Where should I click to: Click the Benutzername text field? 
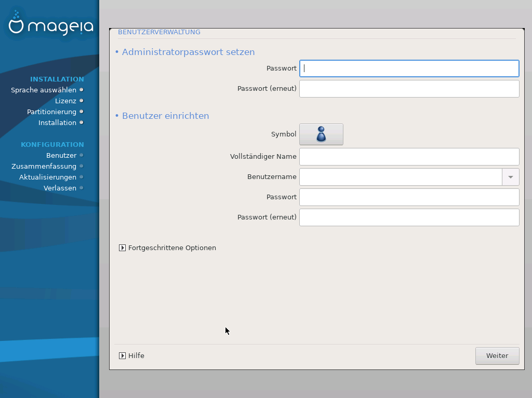point(401,177)
